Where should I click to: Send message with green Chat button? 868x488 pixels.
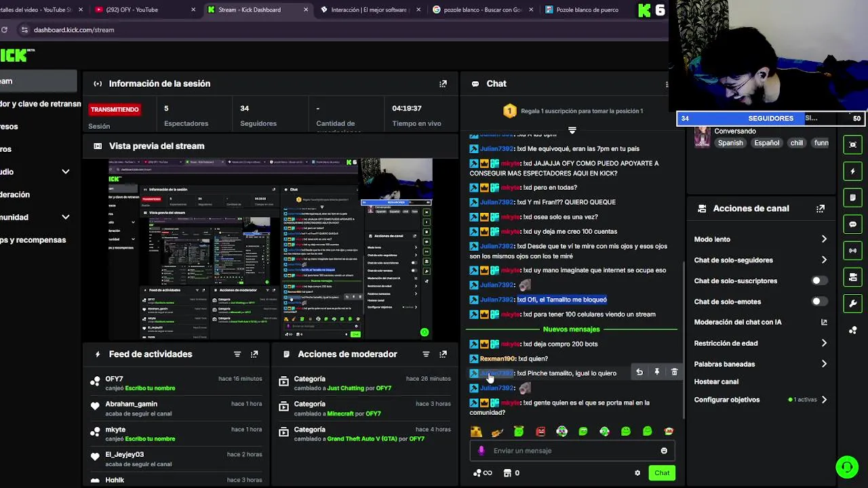tap(662, 473)
